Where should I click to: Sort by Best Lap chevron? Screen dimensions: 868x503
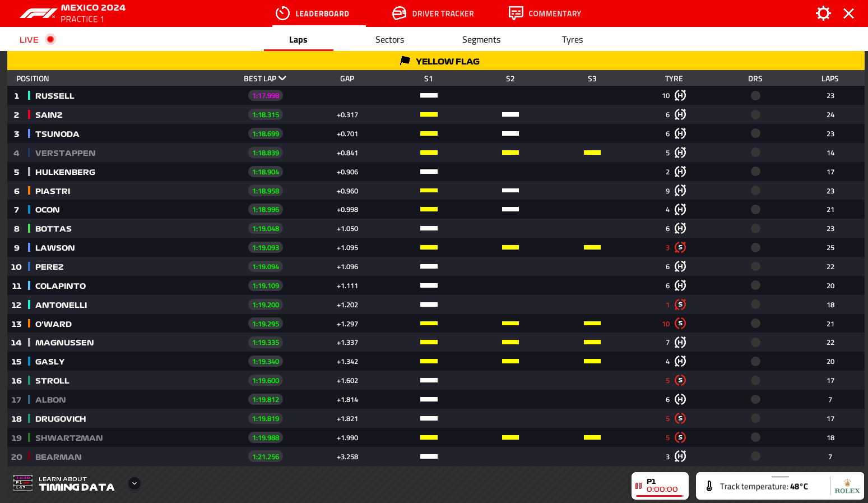click(x=282, y=79)
